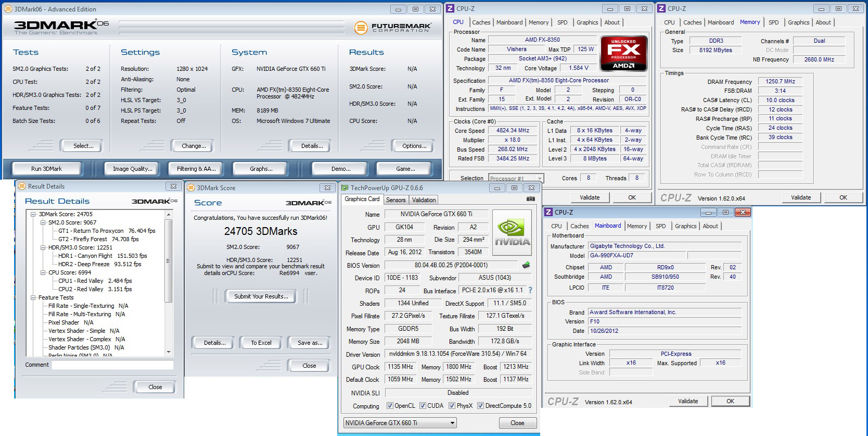This screenshot has width=868, height=436.
Task: Toggle the OpenCL checkbox
Action: pos(390,406)
